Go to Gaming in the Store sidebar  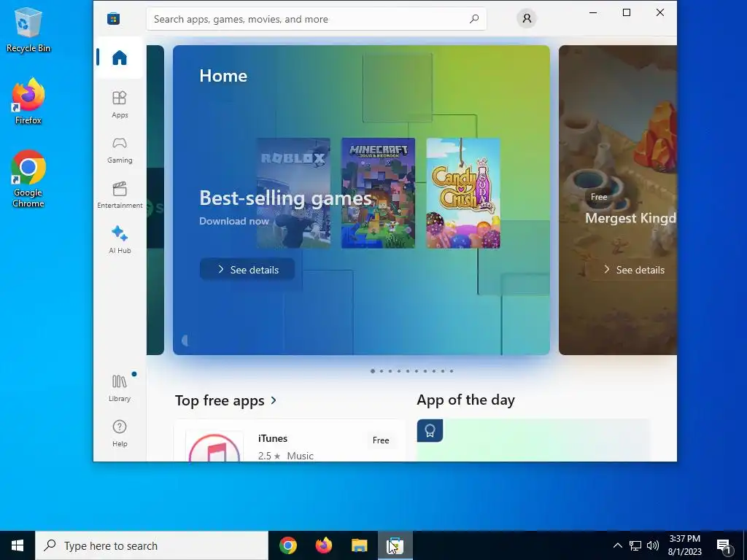click(120, 150)
